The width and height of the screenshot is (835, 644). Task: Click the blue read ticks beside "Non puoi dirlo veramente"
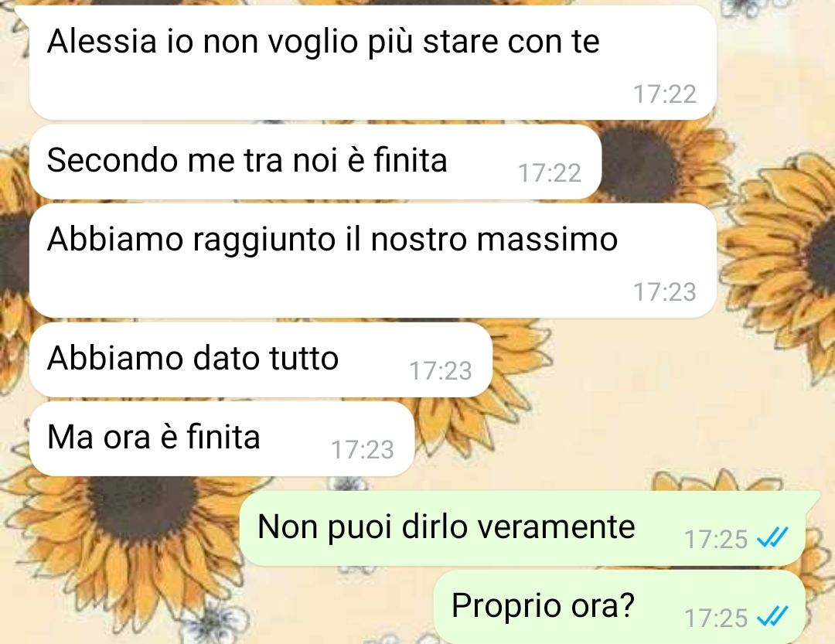772,538
